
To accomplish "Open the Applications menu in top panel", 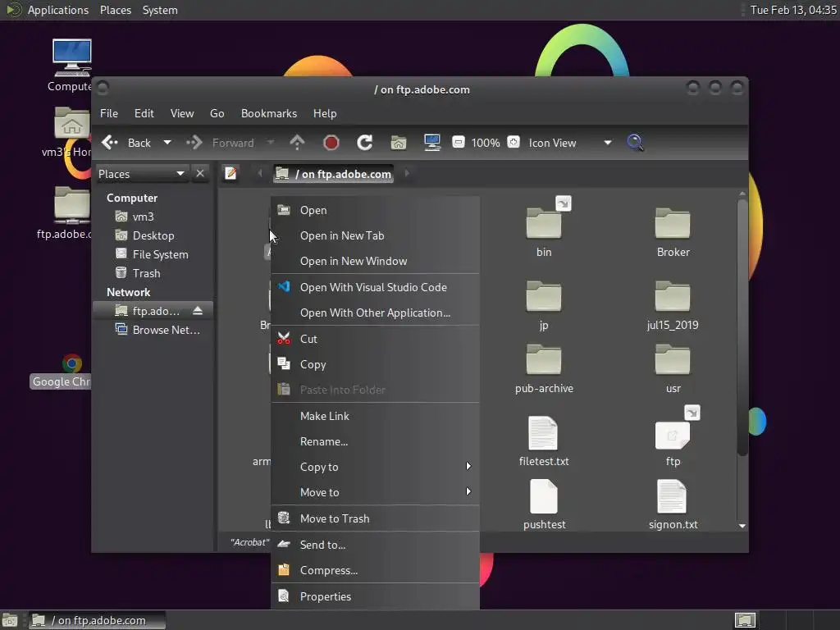I will [x=58, y=10].
